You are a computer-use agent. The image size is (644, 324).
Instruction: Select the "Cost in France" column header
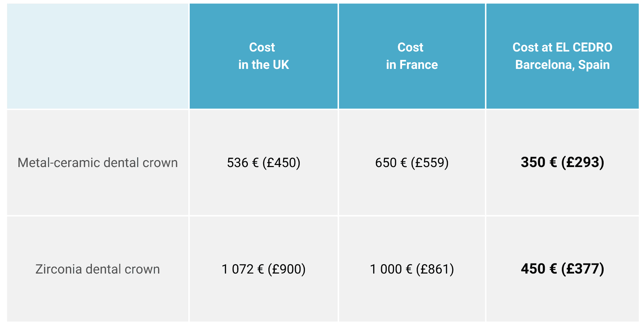411,56
